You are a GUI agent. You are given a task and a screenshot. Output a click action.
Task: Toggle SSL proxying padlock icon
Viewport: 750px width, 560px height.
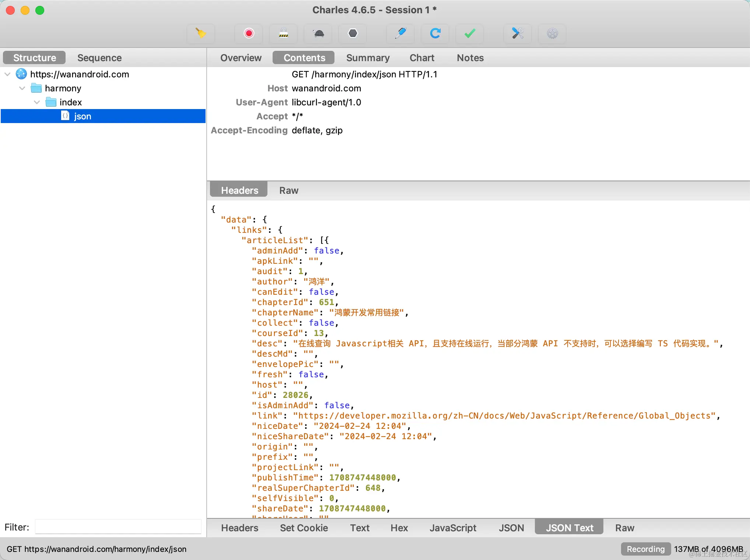tap(283, 34)
